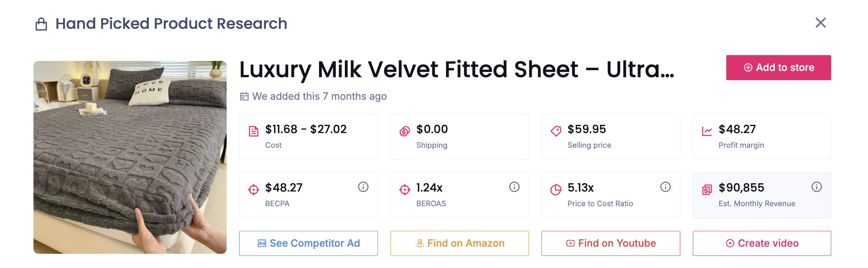Open the BEROAS info tooltip
Image resolution: width=868 pixels, height=268 pixels.
coord(514,187)
